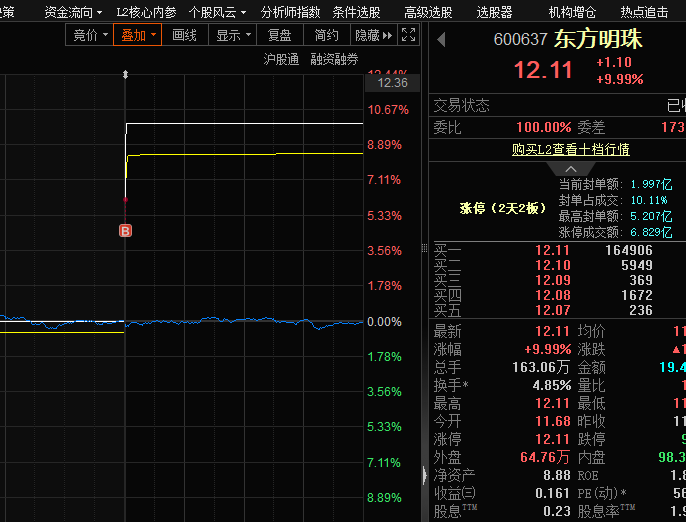The height and width of the screenshot is (522, 686).
Task: Click the 封单占成交 10.11% value
Action: [x=649, y=200]
